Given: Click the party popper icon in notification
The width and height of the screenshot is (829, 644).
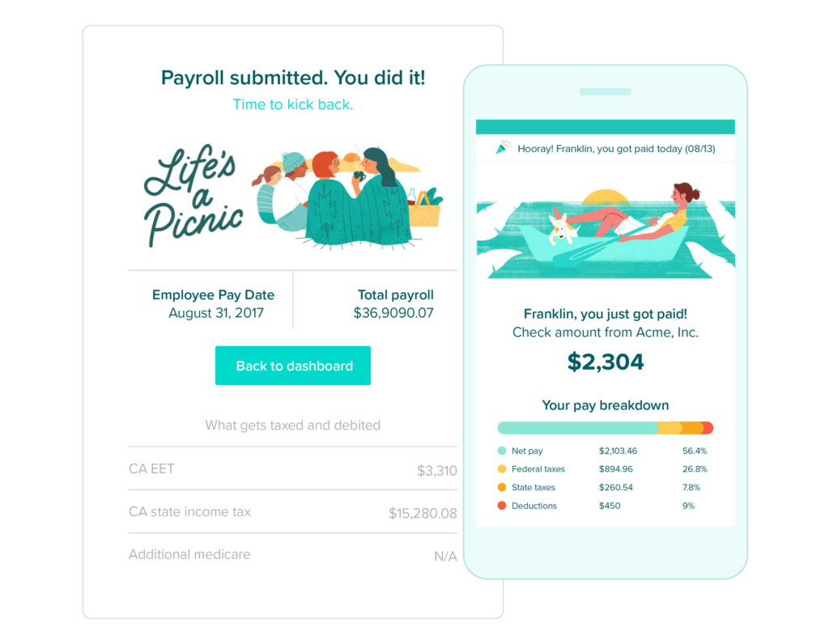Looking at the screenshot, I should pos(502,147).
